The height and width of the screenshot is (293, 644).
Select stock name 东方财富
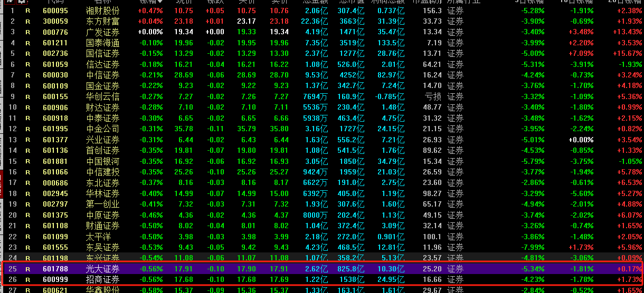point(103,21)
